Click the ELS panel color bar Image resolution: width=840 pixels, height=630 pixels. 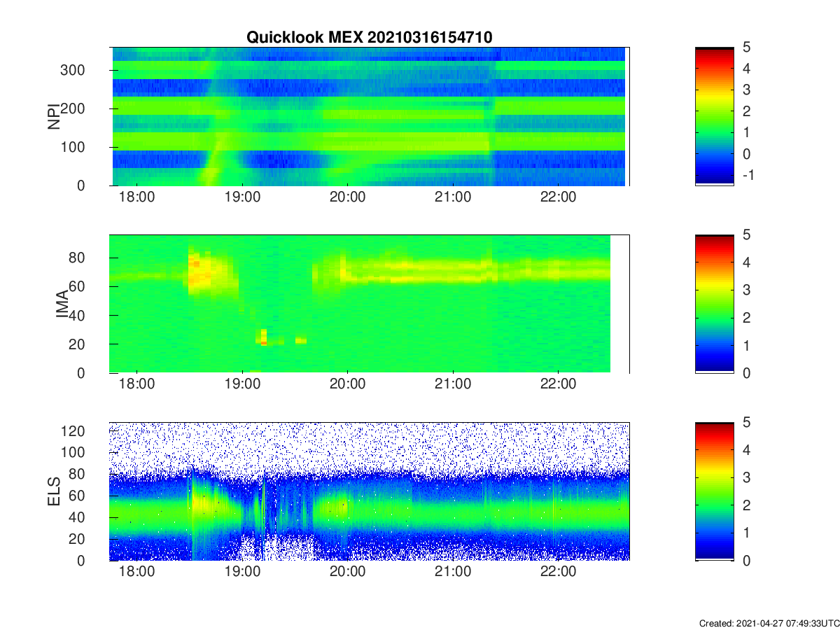[715, 491]
